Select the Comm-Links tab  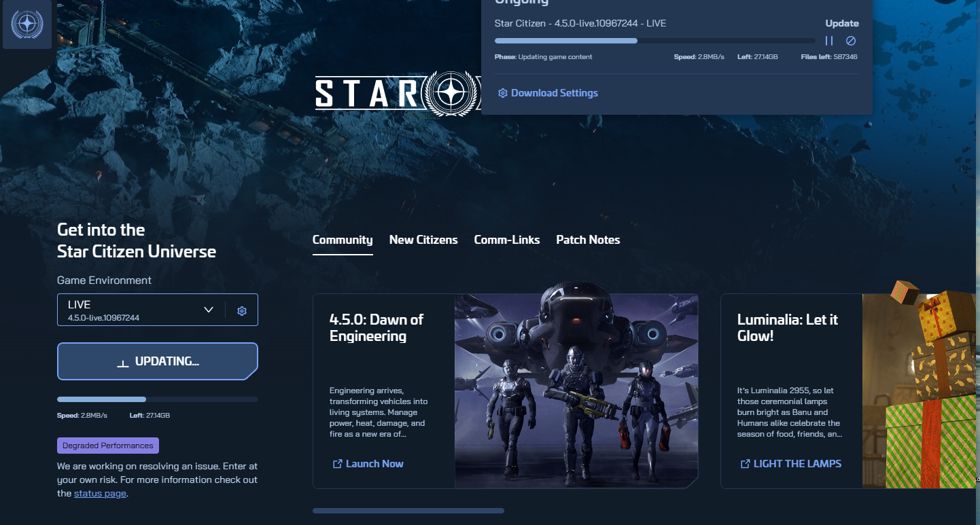pyautogui.click(x=507, y=240)
